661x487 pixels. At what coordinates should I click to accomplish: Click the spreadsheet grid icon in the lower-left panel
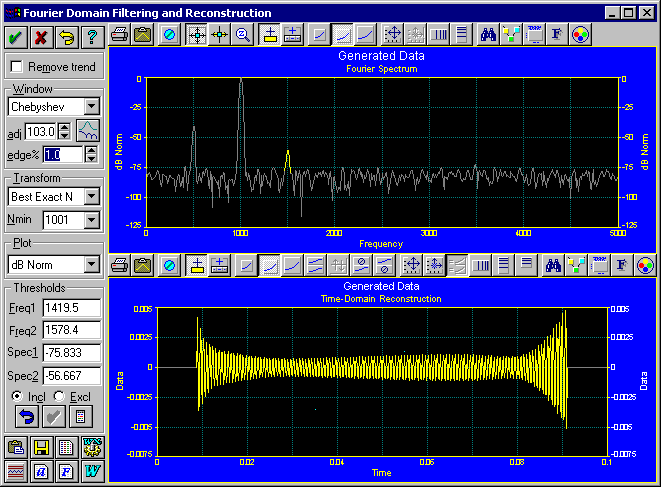click(x=67, y=447)
